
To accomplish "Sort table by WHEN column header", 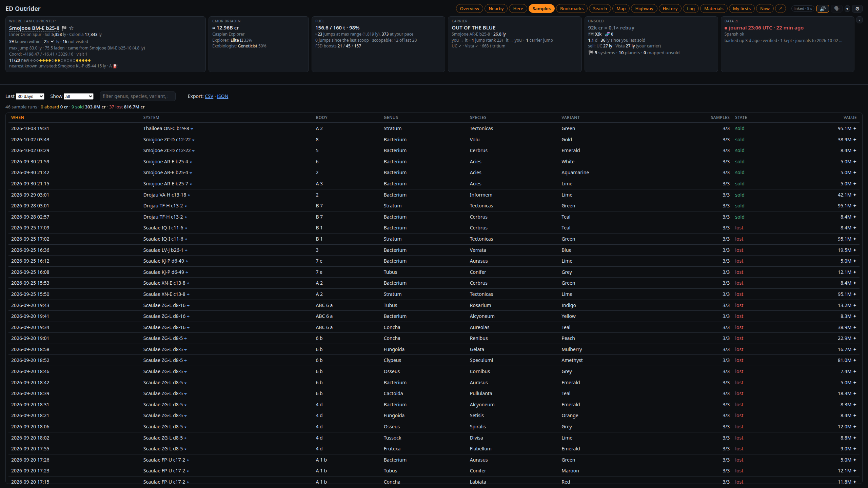I will click(x=18, y=118).
